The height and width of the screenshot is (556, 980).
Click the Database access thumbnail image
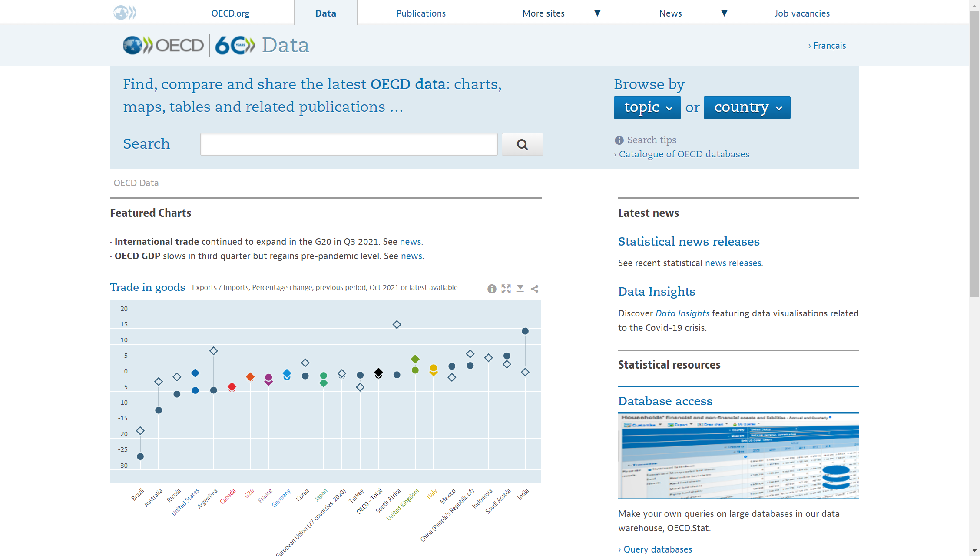point(738,456)
